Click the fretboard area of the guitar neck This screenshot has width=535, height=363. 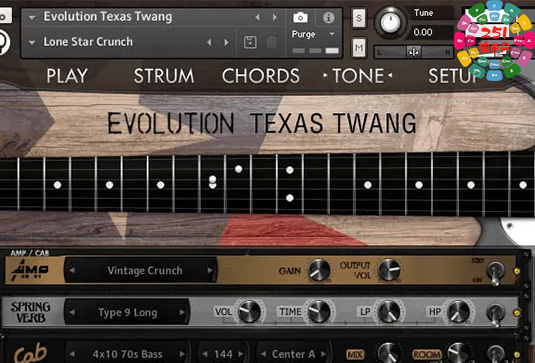coord(268,184)
